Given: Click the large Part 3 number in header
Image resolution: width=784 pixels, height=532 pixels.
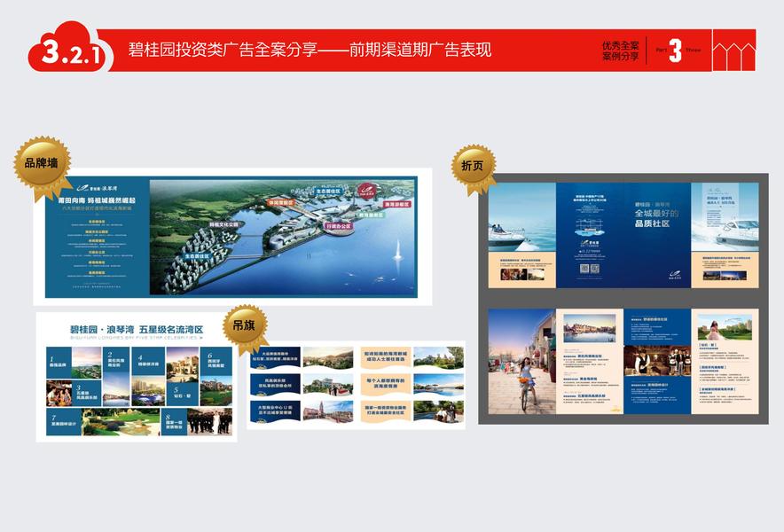Looking at the screenshot, I should pyautogui.click(x=675, y=51).
